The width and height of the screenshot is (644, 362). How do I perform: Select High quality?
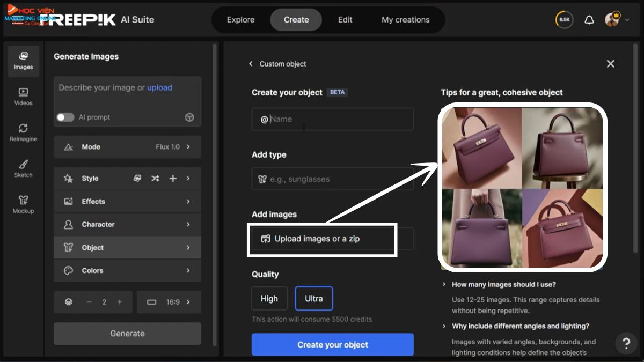coord(269,299)
